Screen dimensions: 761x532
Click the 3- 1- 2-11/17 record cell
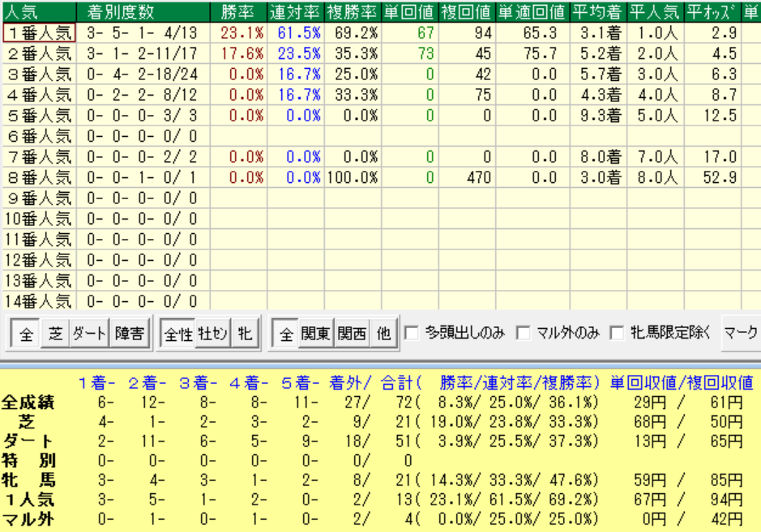click(x=142, y=53)
